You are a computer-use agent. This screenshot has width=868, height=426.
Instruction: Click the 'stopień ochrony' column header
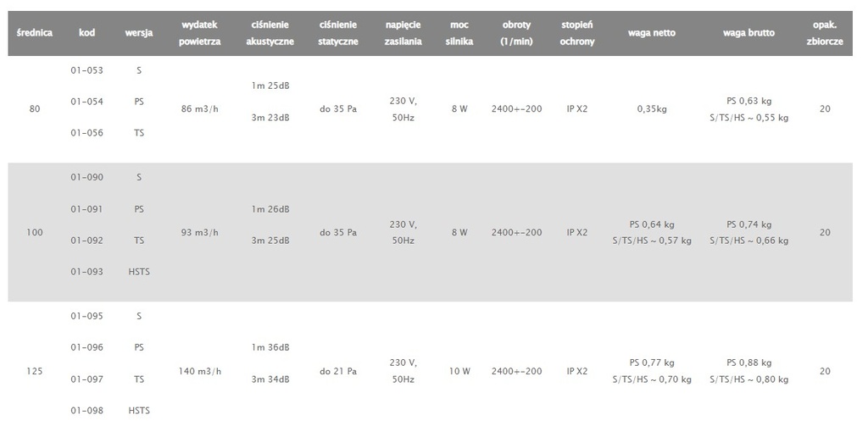point(577,33)
